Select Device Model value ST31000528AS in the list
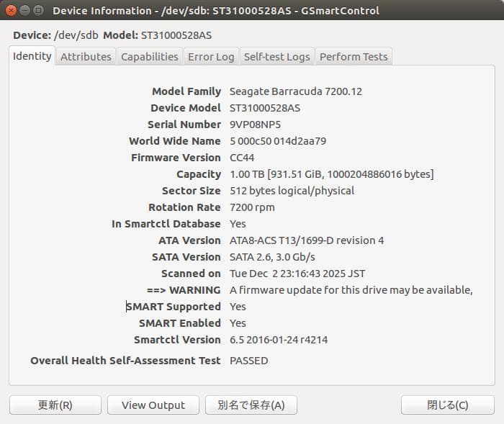504x424 pixels. (x=265, y=108)
